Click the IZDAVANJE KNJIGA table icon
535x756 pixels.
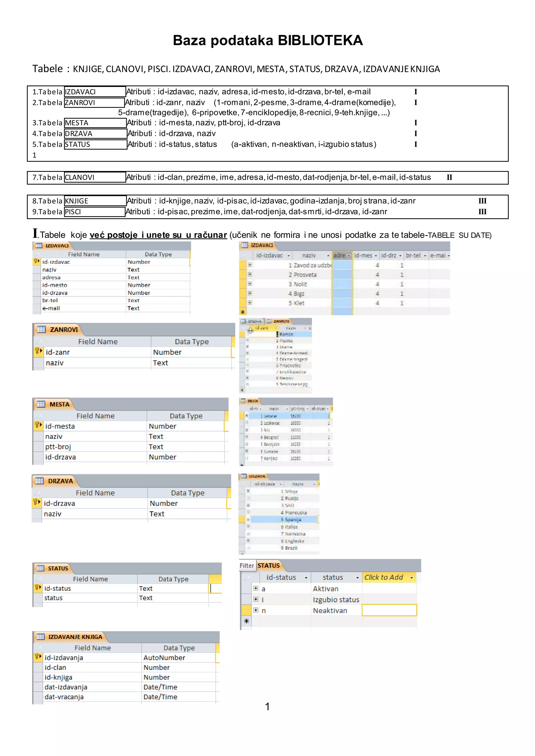point(40,636)
